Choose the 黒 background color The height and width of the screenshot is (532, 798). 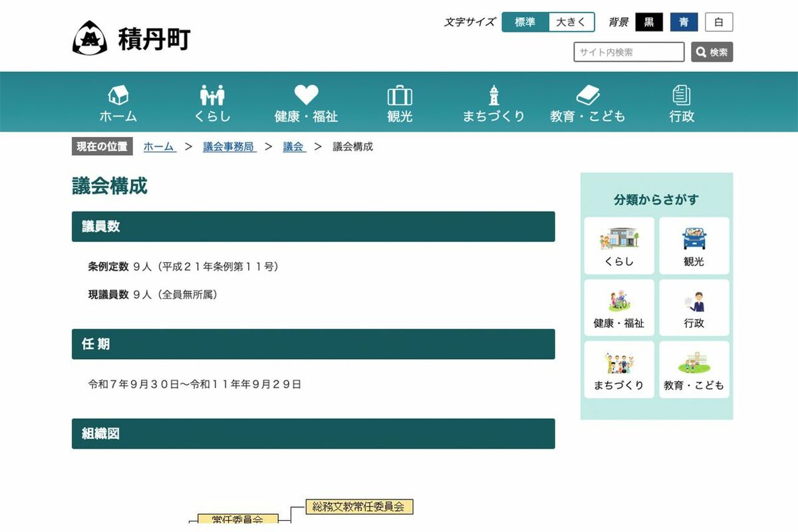click(x=649, y=22)
